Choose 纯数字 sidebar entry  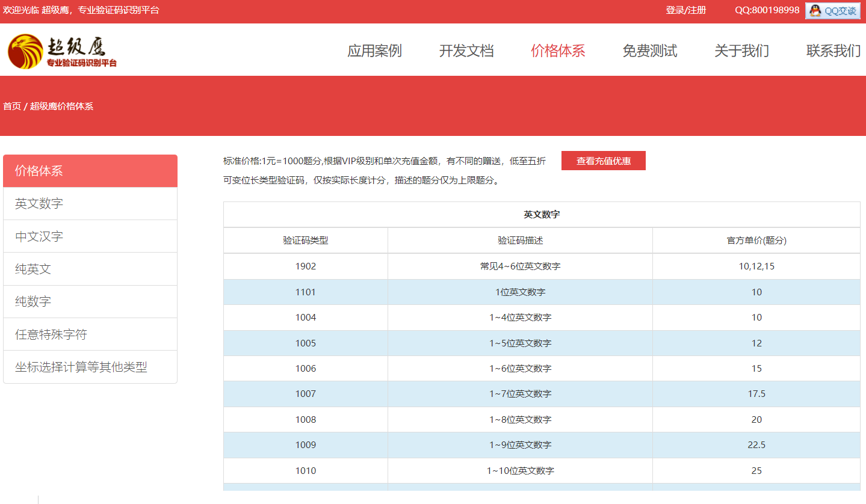click(90, 301)
